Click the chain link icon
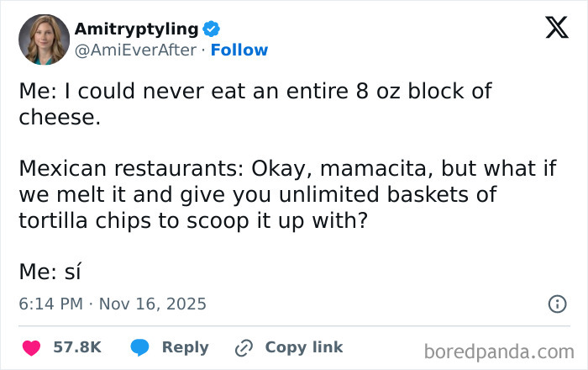588x370 pixels. click(x=244, y=347)
